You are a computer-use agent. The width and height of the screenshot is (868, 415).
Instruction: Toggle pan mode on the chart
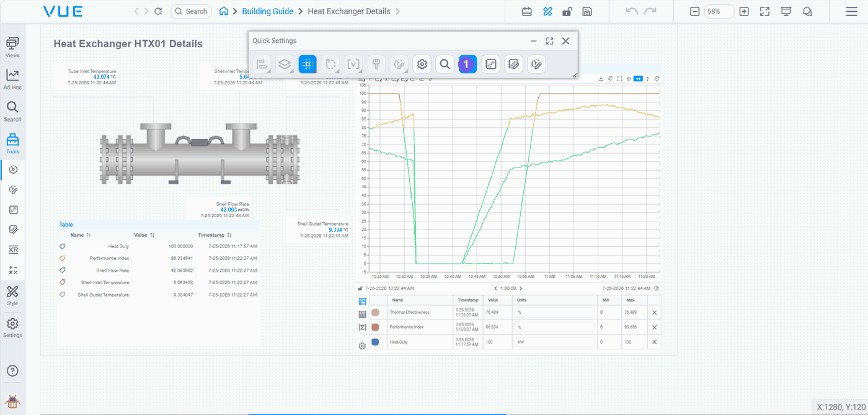coord(629,79)
